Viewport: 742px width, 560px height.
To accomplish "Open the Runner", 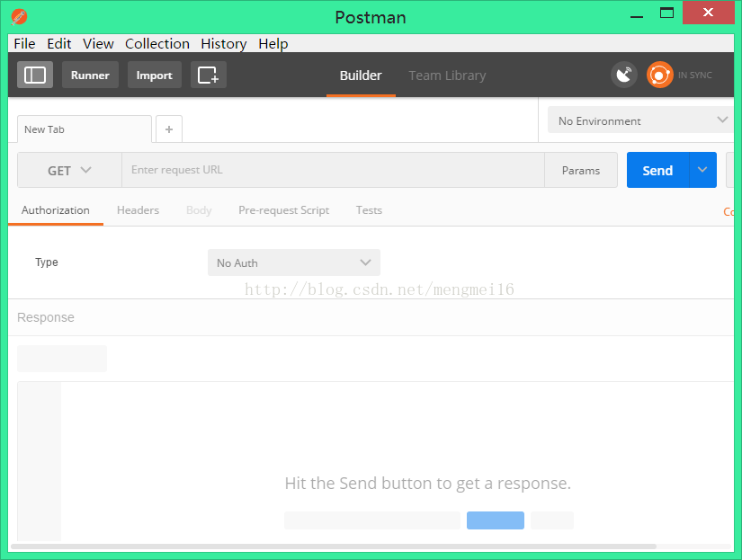I will point(90,75).
